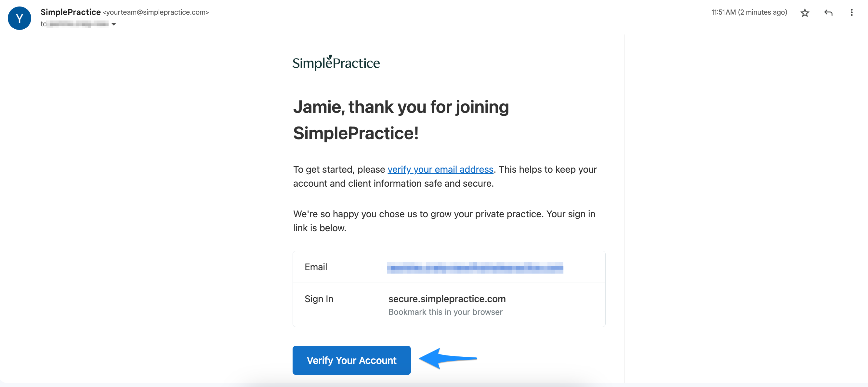This screenshot has height=387, width=868.
Task: Click the blue Y sender avatar
Action: tap(20, 18)
